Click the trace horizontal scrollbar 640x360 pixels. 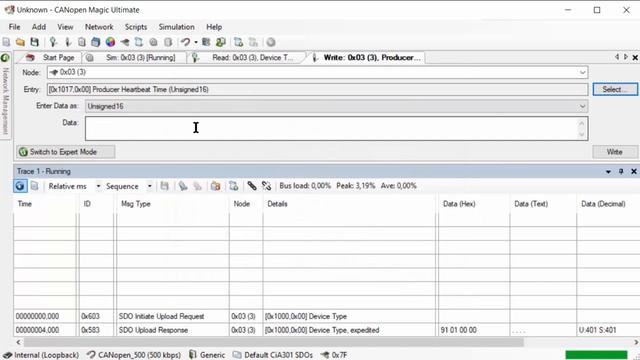coord(273,342)
